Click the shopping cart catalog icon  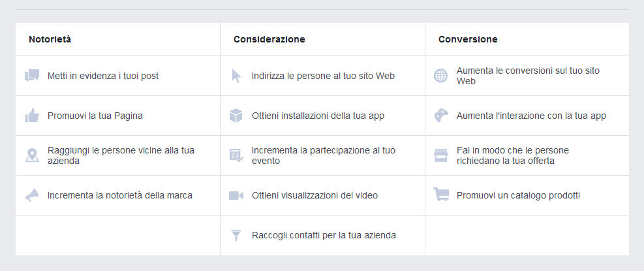(441, 194)
